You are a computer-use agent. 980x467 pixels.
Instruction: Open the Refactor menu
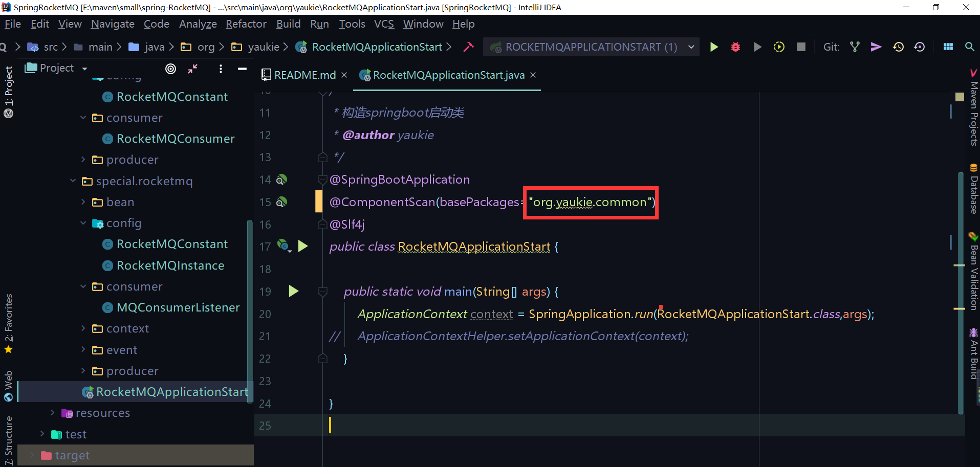click(x=246, y=24)
